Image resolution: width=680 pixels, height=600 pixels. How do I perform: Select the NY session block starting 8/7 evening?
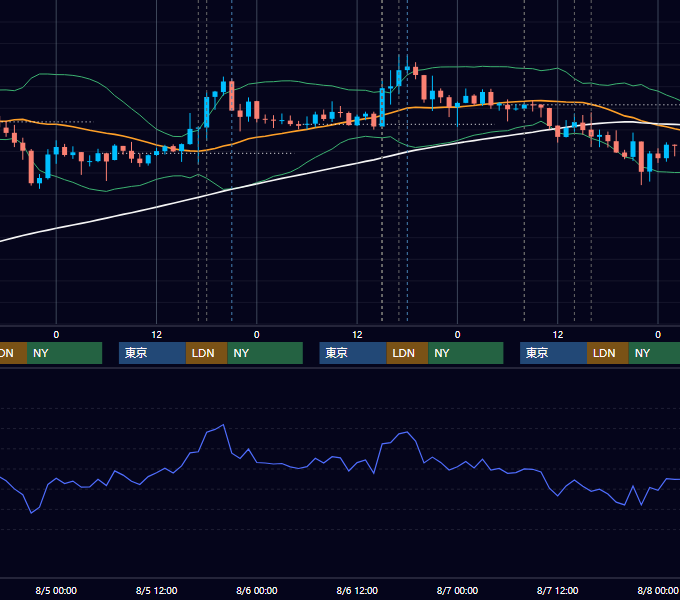(x=654, y=353)
